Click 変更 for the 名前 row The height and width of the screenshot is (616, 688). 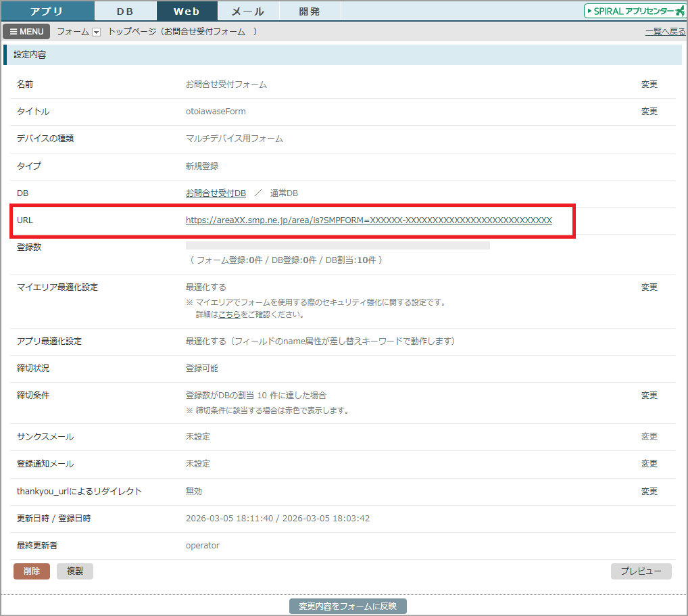tap(649, 85)
